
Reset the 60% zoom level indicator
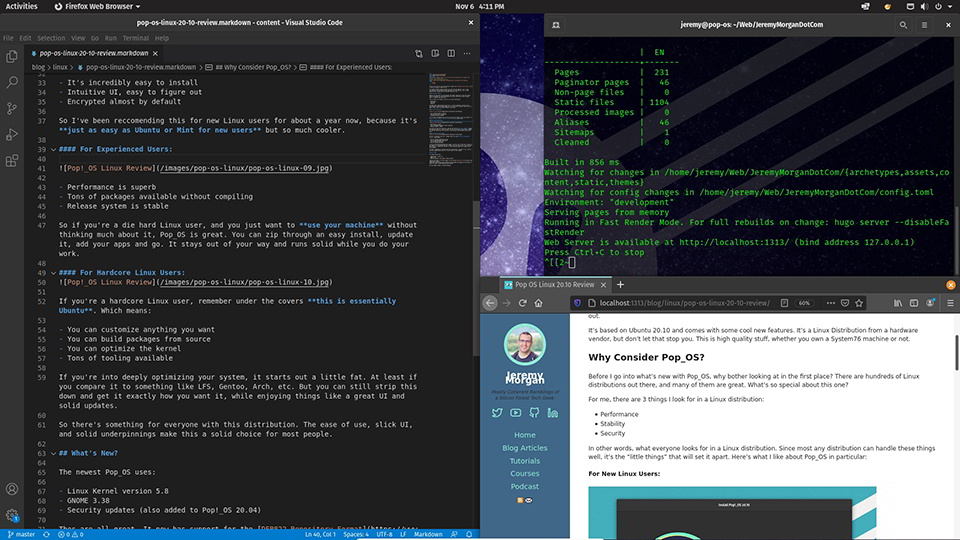pos(804,303)
